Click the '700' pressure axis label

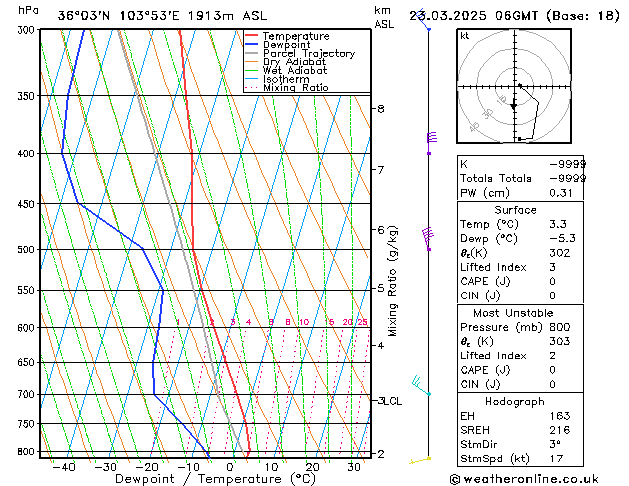point(28,395)
